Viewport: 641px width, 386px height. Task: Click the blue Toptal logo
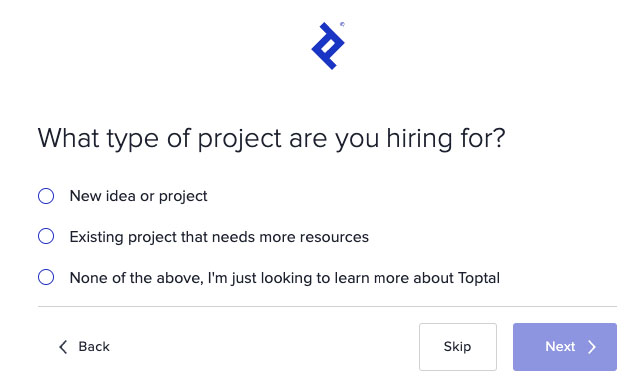[x=328, y=46]
